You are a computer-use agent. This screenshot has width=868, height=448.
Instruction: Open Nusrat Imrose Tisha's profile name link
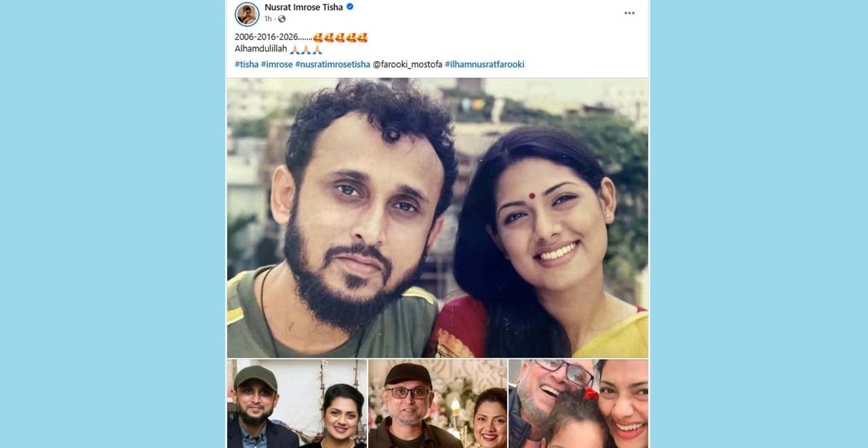tap(303, 7)
